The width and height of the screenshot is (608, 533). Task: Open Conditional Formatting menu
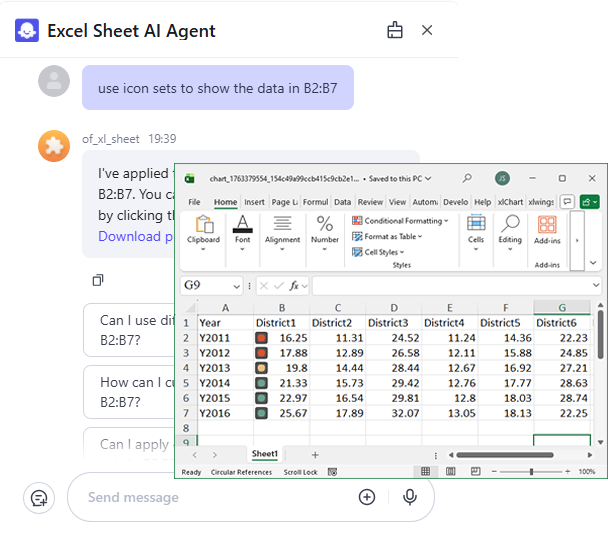[x=400, y=221]
